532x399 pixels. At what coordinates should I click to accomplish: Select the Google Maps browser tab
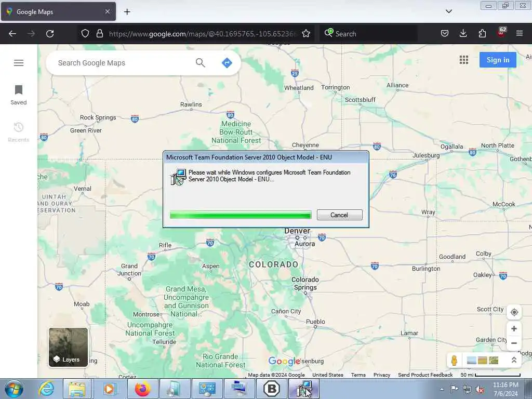coord(58,11)
